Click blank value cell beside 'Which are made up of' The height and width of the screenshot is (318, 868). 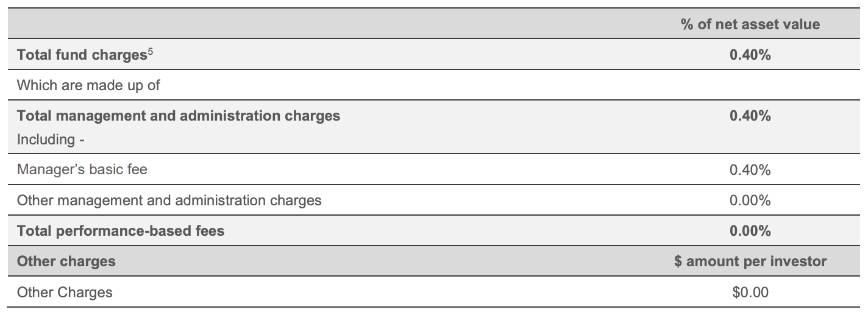click(750, 85)
